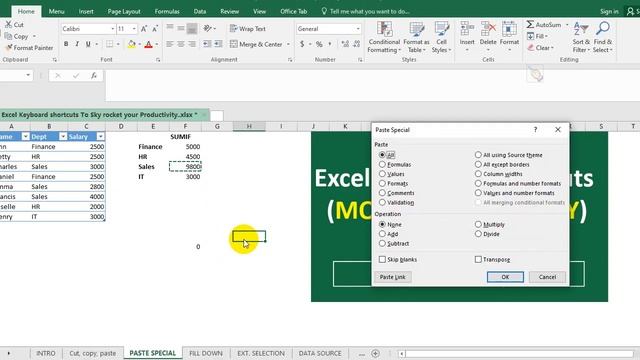
Task: Choose the Multiply operation
Action: click(x=478, y=224)
